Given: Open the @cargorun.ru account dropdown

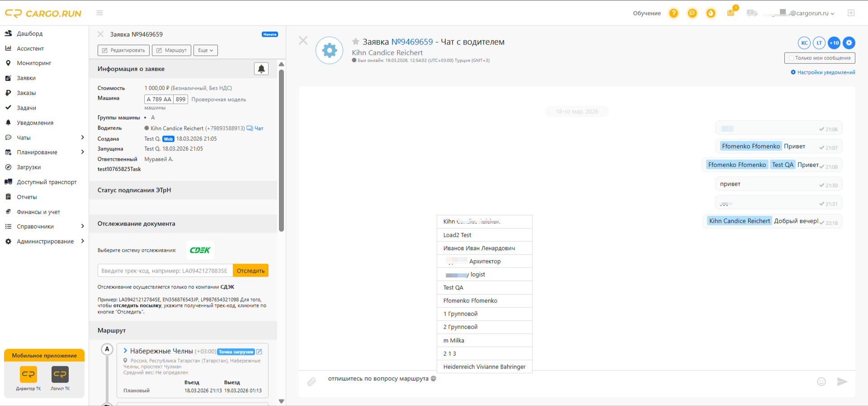Looking at the screenshot, I should pyautogui.click(x=798, y=13).
